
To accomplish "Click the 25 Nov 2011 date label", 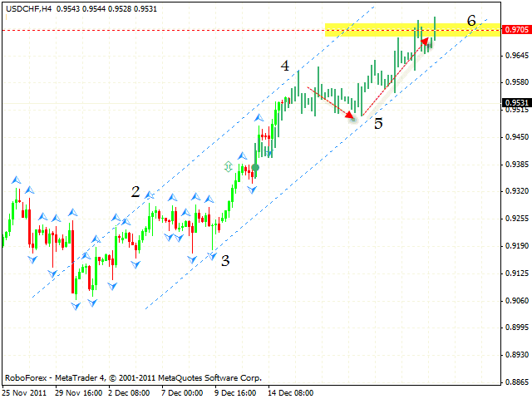I will pyautogui.click(x=25, y=390).
